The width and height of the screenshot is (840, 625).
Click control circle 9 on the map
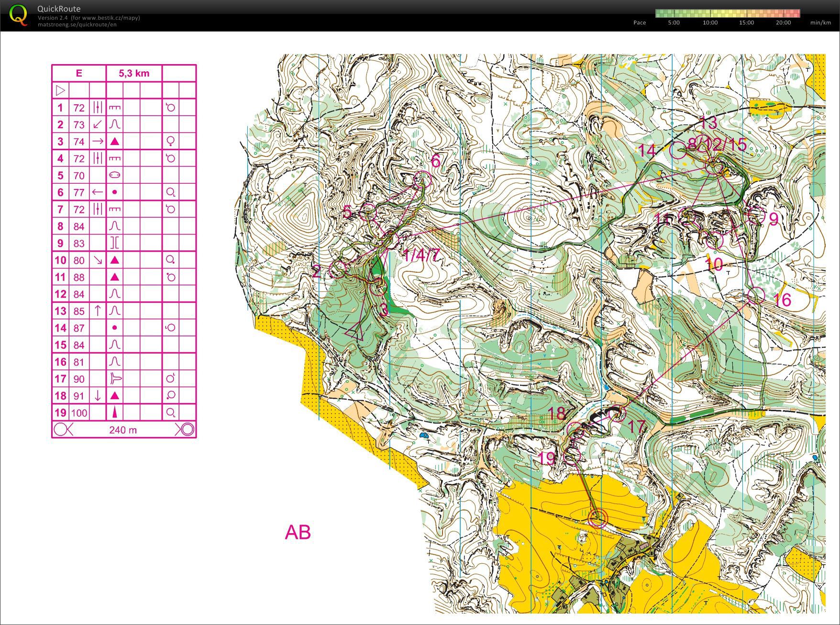click(756, 216)
